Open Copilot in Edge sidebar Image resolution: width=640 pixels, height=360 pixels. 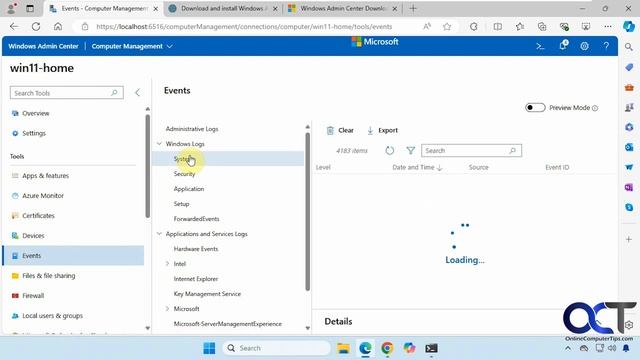coord(629,27)
